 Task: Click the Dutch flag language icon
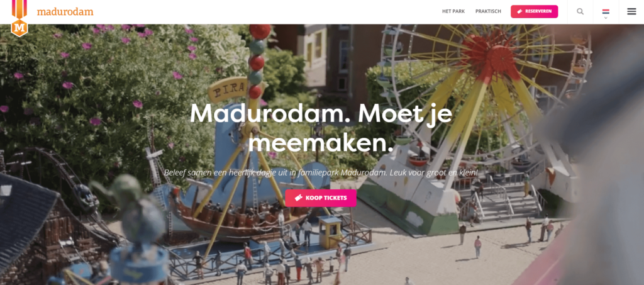coord(606,11)
